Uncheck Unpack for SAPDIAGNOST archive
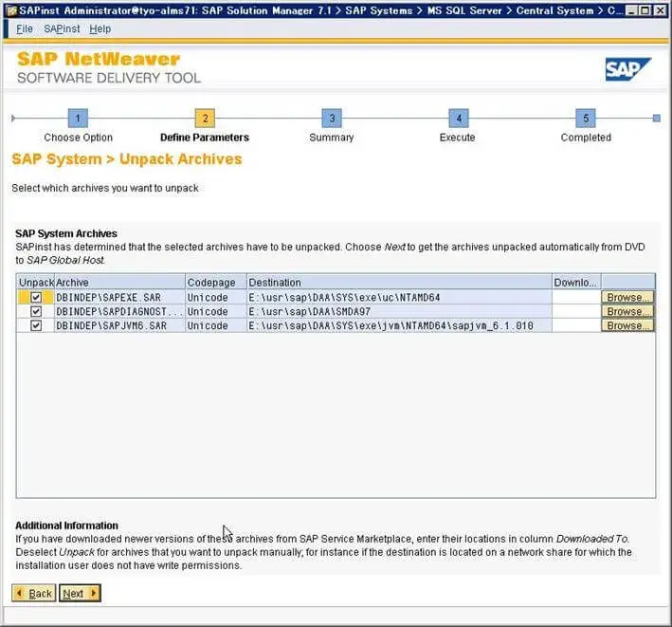 (36, 311)
